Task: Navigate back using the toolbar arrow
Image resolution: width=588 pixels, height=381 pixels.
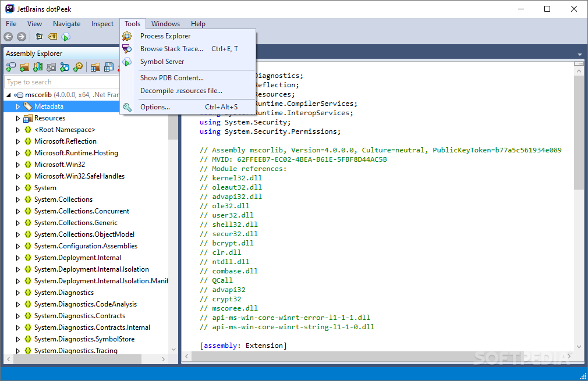Action: coord(8,37)
